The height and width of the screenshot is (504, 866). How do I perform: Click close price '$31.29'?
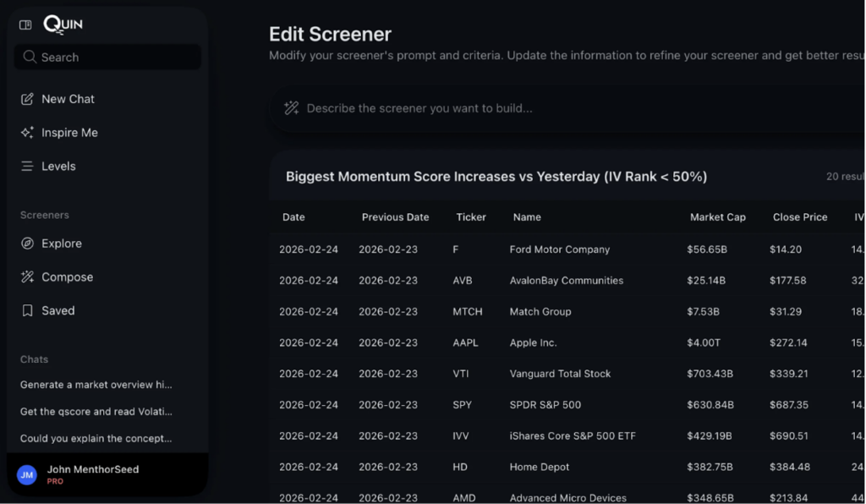pyautogui.click(x=786, y=312)
